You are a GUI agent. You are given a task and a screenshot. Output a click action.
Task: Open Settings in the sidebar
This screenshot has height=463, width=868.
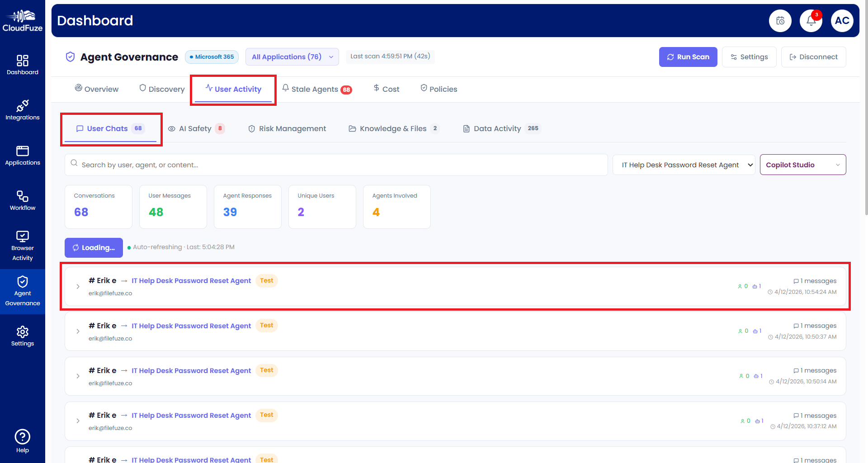(x=23, y=336)
